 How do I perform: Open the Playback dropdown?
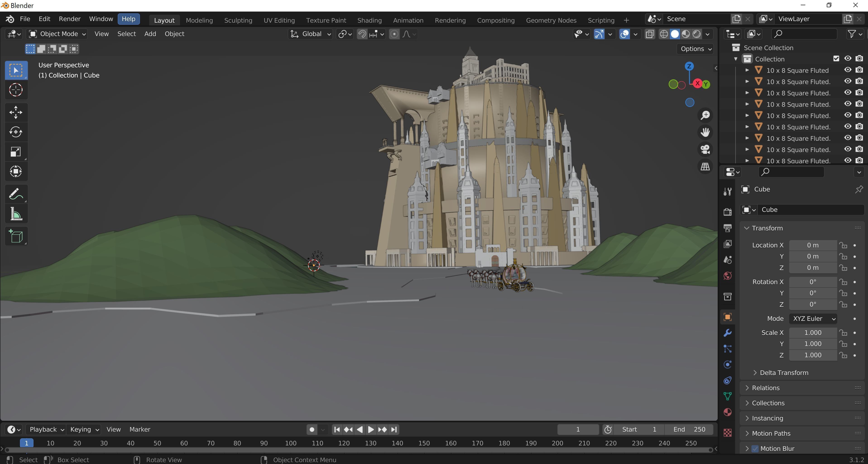pos(46,430)
